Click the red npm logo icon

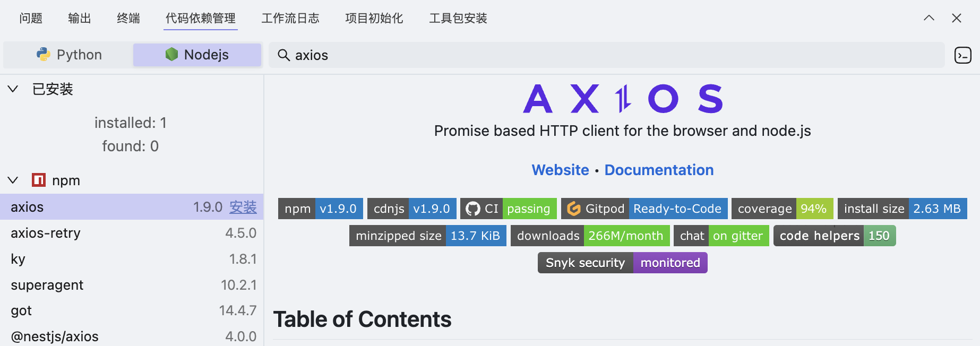click(39, 180)
